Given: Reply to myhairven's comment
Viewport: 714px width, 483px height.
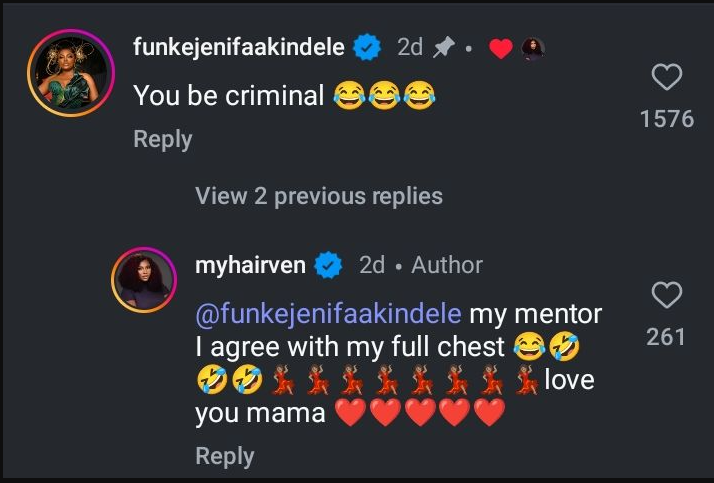Looking at the screenshot, I should pyautogui.click(x=224, y=456).
